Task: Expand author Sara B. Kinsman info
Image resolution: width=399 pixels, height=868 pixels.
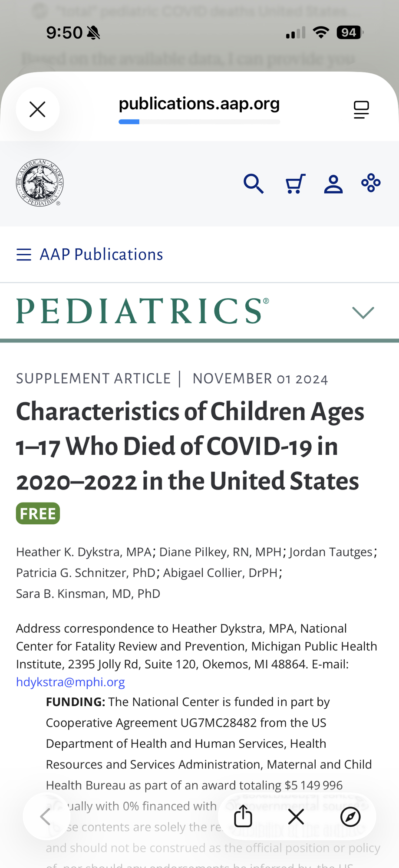Action: [x=88, y=593]
